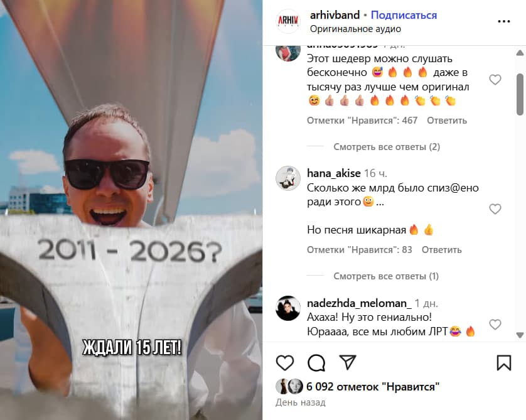
Task: Like the 'Этот шедевр' comment
Action: click(x=495, y=80)
